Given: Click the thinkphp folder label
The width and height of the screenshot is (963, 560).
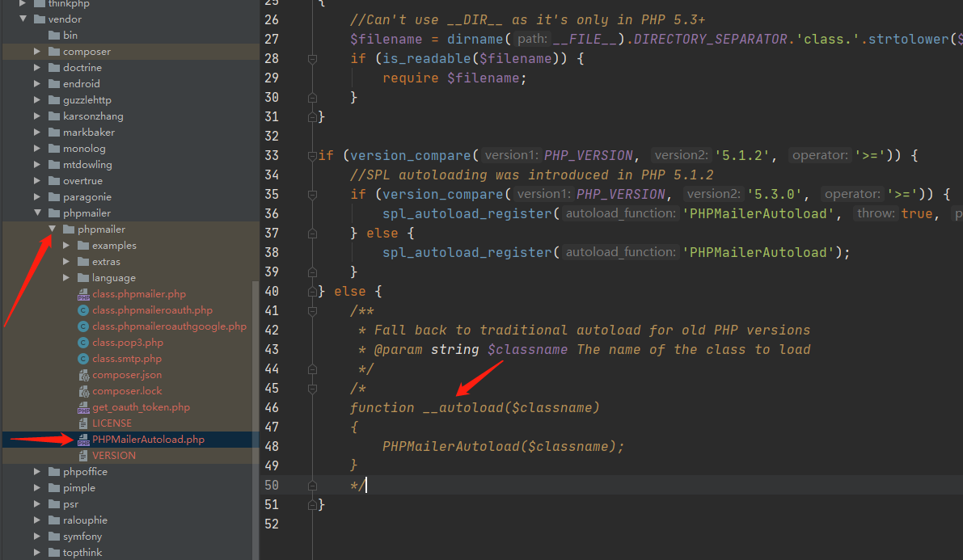Looking at the screenshot, I should pyautogui.click(x=69, y=4).
